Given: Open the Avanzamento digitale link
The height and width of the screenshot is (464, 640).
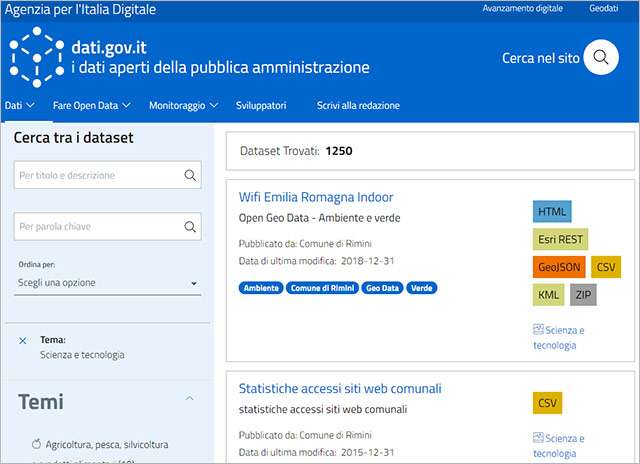Looking at the screenshot, I should tap(522, 8).
